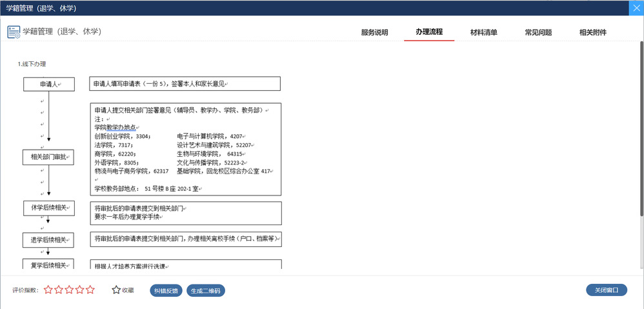Switch to the 服务说明 tab
This screenshot has height=309, width=644.
(x=374, y=32)
